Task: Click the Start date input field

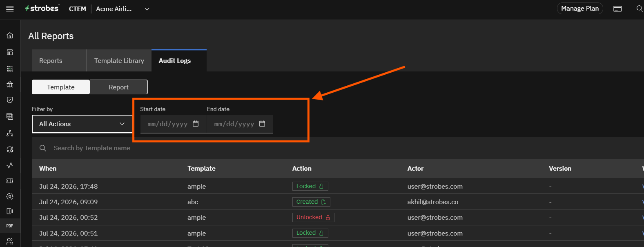Action: point(174,124)
